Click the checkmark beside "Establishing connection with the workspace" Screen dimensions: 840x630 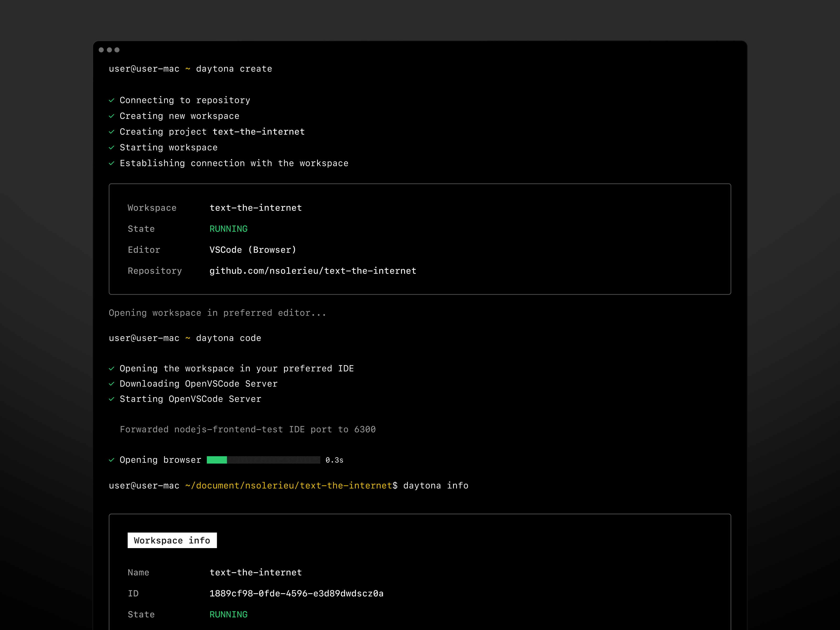(112, 163)
